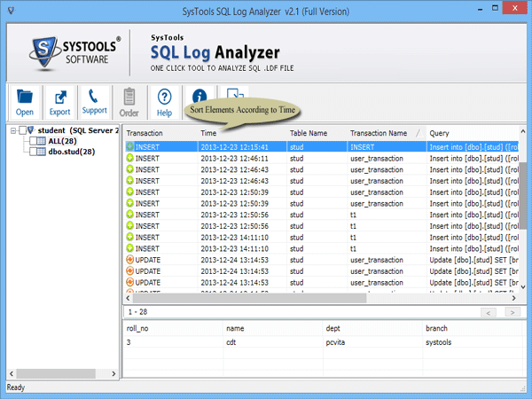The width and height of the screenshot is (532, 399).
Task: Select dbo.stud(28) in the tree
Action: pyautogui.click(x=72, y=152)
